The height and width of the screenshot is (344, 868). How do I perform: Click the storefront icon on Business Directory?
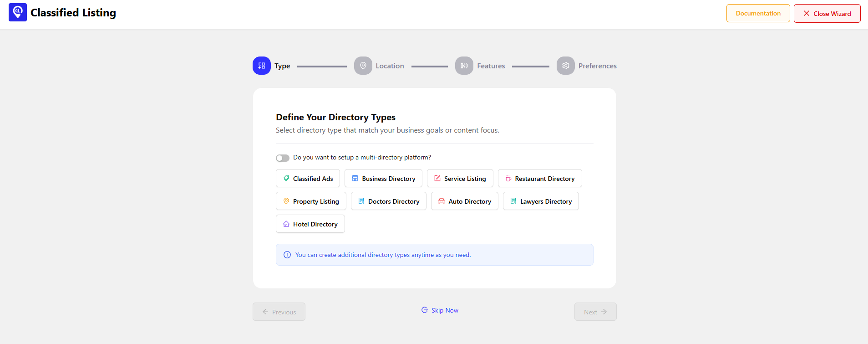pos(355,178)
